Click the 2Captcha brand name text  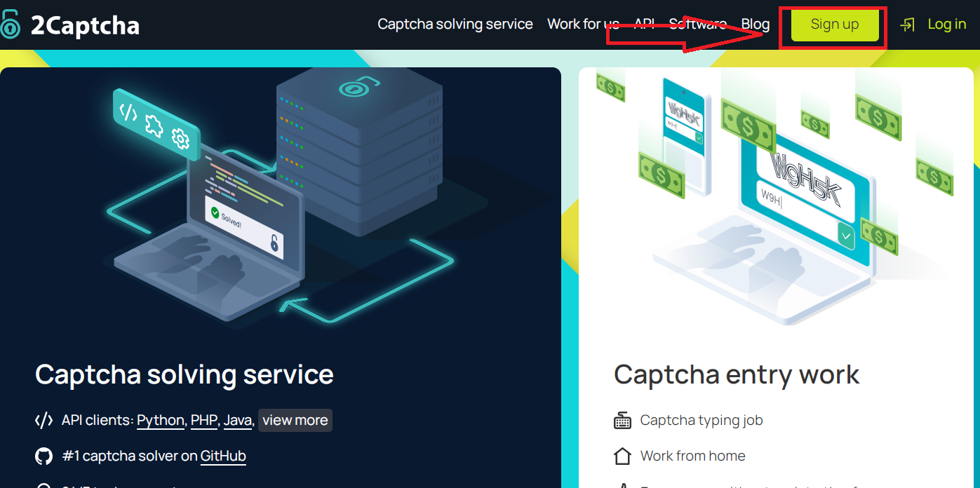click(85, 26)
